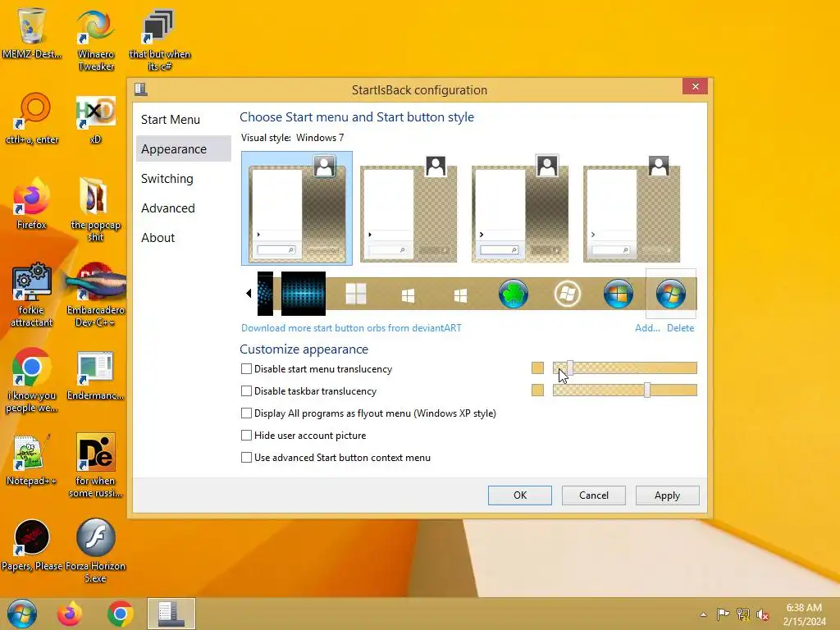Select the Chrome 'i know you people we...' shortcut
840x630 pixels.
pyautogui.click(x=32, y=381)
